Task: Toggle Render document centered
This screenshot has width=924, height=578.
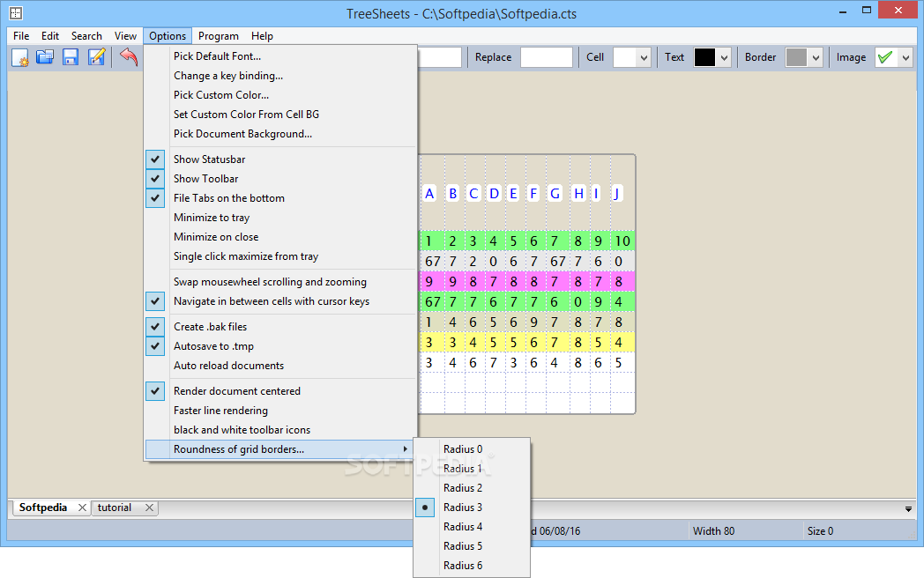Action: (x=280, y=390)
